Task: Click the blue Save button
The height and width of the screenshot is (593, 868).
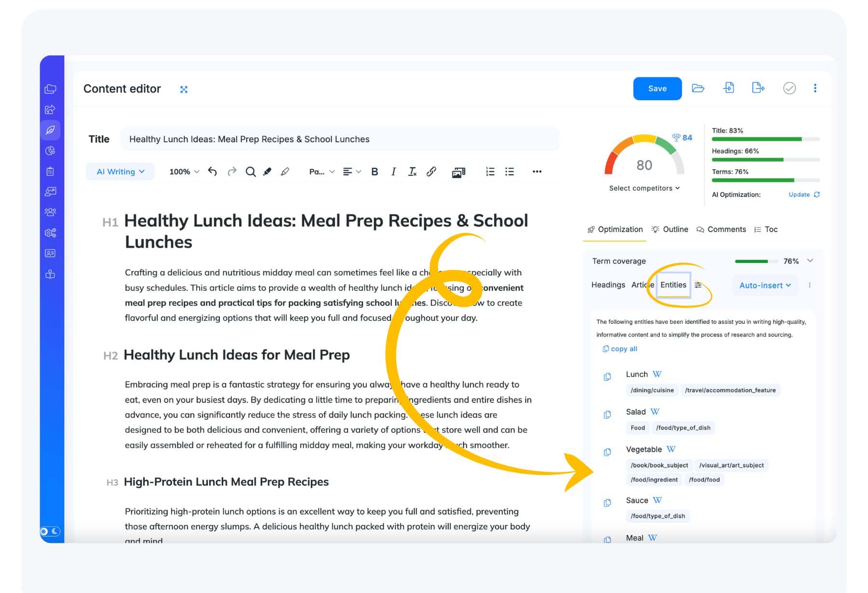Action: [657, 89]
